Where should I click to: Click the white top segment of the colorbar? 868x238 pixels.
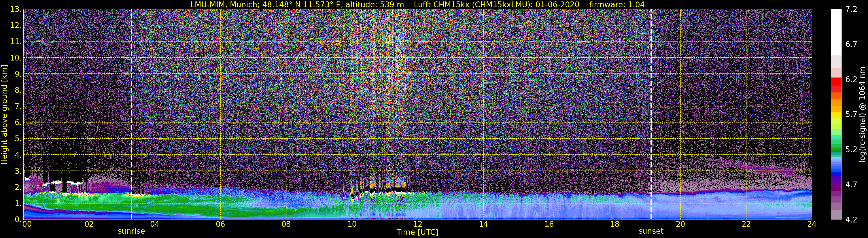pos(836,32)
